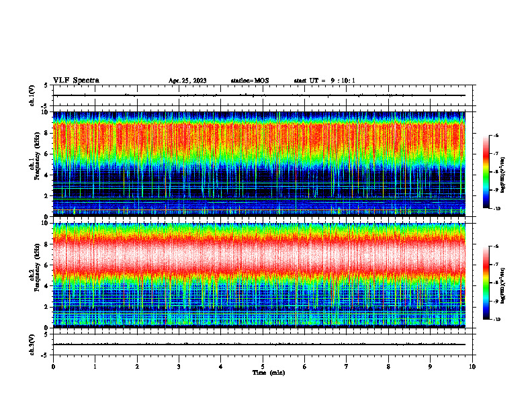The image size is (532, 411).
Task: Click the "2" kHz tick of ch.2 spectrogram
Action: [47, 307]
